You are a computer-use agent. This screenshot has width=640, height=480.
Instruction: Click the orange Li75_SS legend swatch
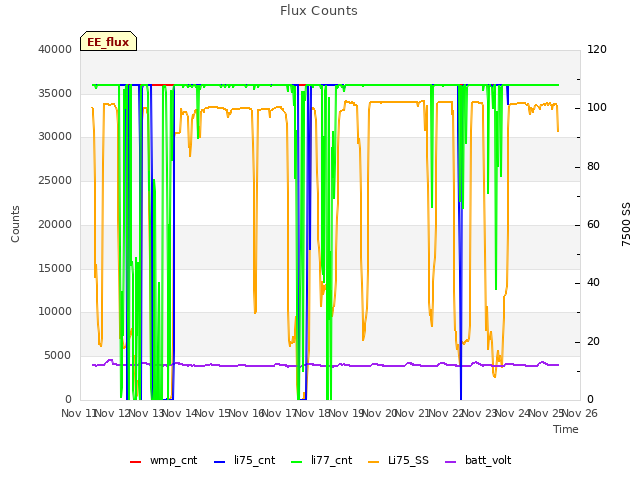point(373,462)
